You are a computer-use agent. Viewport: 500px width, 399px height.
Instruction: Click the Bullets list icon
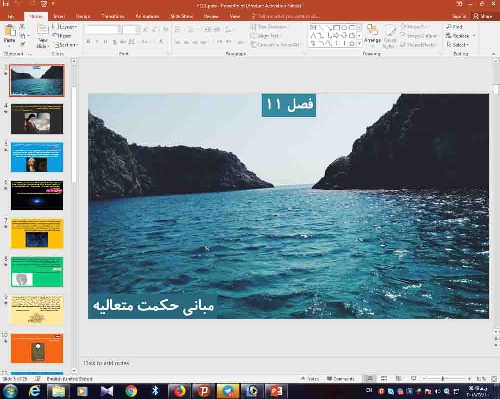click(x=178, y=30)
